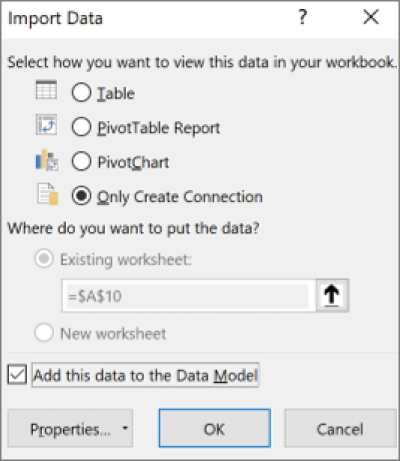The height and width of the screenshot is (461, 400).
Task: Select Only Create Connection radio button
Action: point(81,196)
